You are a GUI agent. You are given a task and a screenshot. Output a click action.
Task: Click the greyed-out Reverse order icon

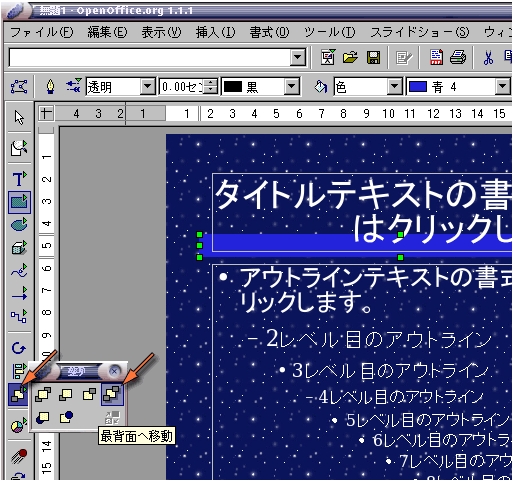tap(112, 417)
